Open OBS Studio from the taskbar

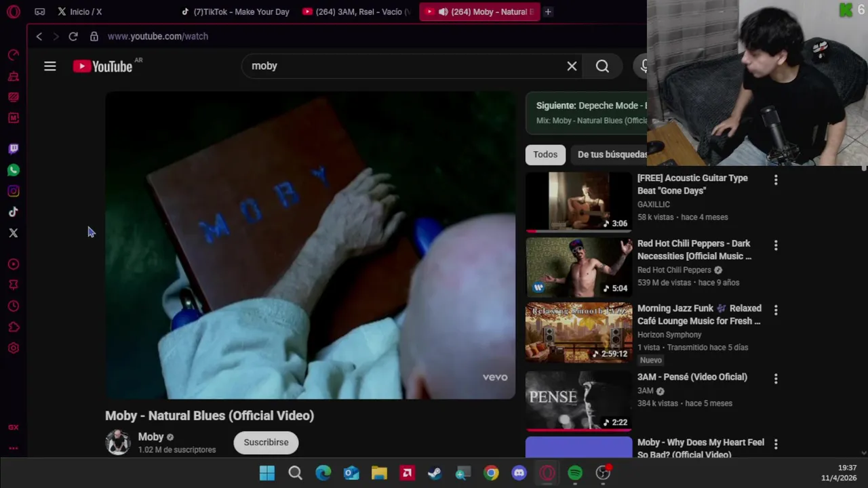(x=603, y=473)
